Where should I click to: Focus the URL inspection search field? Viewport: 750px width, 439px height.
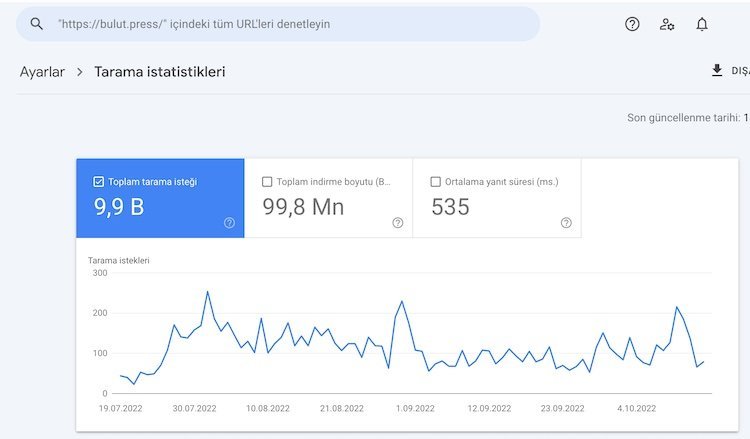tap(290, 24)
